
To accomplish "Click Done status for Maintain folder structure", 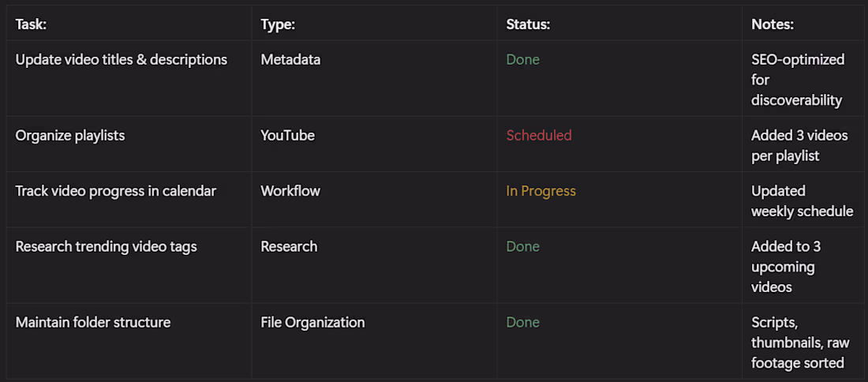I will coord(523,322).
